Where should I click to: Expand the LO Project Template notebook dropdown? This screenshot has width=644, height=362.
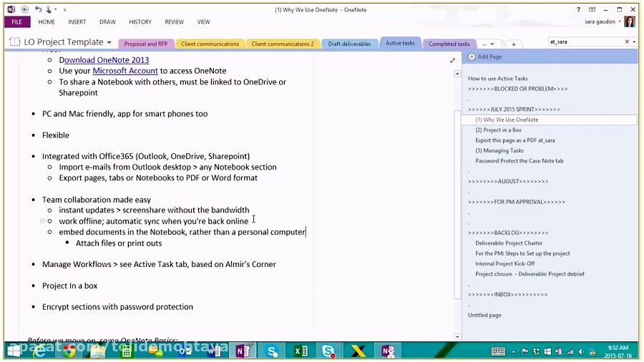click(x=109, y=42)
